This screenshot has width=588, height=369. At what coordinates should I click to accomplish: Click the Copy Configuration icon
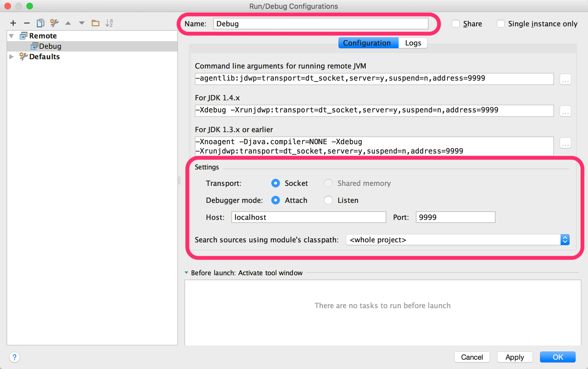coord(40,23)
